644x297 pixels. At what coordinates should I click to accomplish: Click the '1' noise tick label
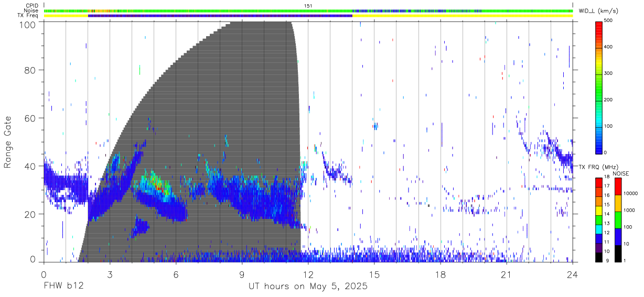pos(625,260)
